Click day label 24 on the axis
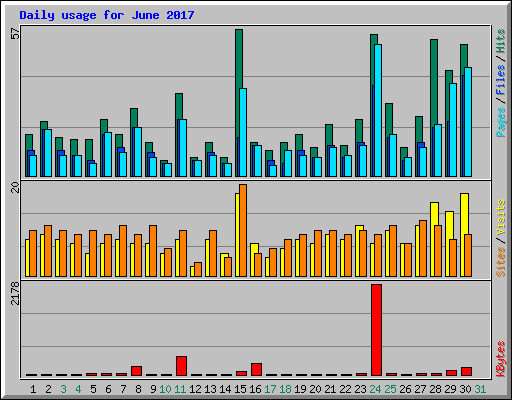Screen dimensions: 512x400 (375, 389)
